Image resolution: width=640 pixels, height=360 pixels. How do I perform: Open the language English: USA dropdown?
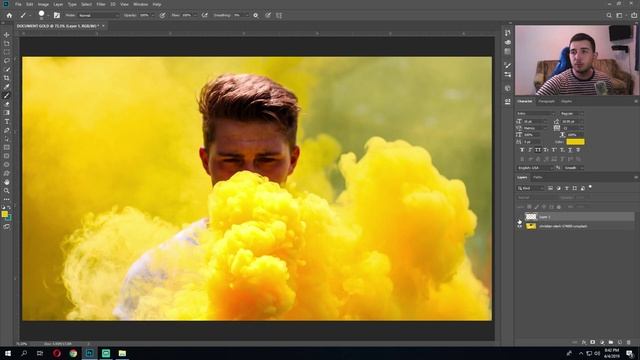[x=535, y=168]
